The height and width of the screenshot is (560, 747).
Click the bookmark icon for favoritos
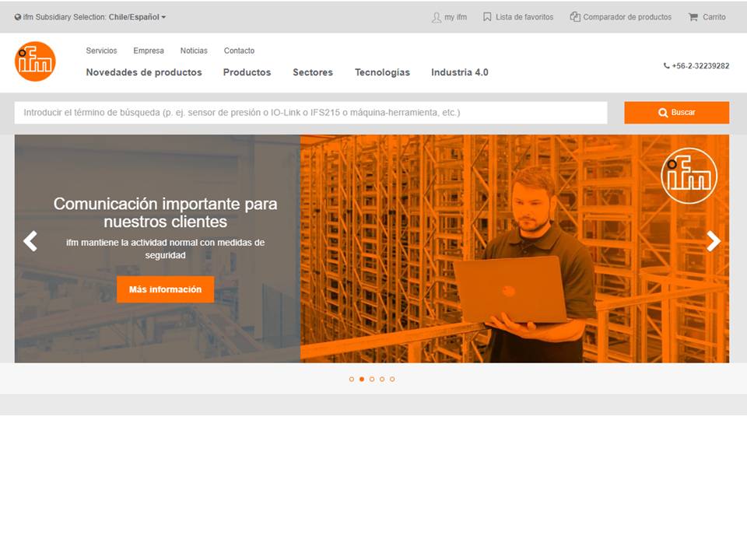[x=487, y=17]
